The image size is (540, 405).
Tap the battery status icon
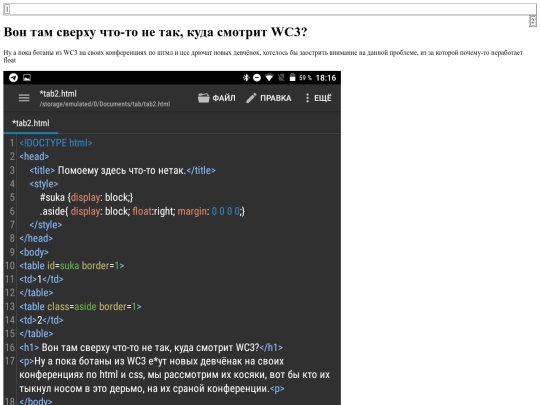pos(292,78)
